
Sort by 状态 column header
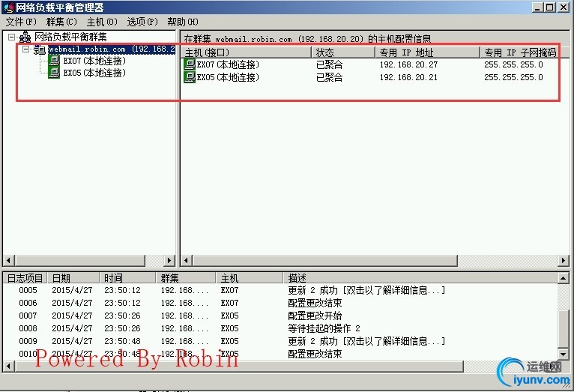(x=344, y=52)
